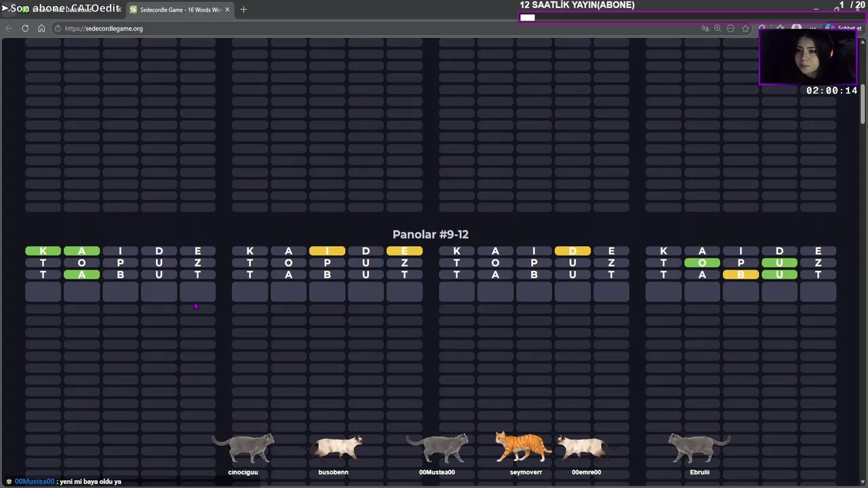Click the yellow B tile
The image size is (868, 488).
tap(741, 274)
